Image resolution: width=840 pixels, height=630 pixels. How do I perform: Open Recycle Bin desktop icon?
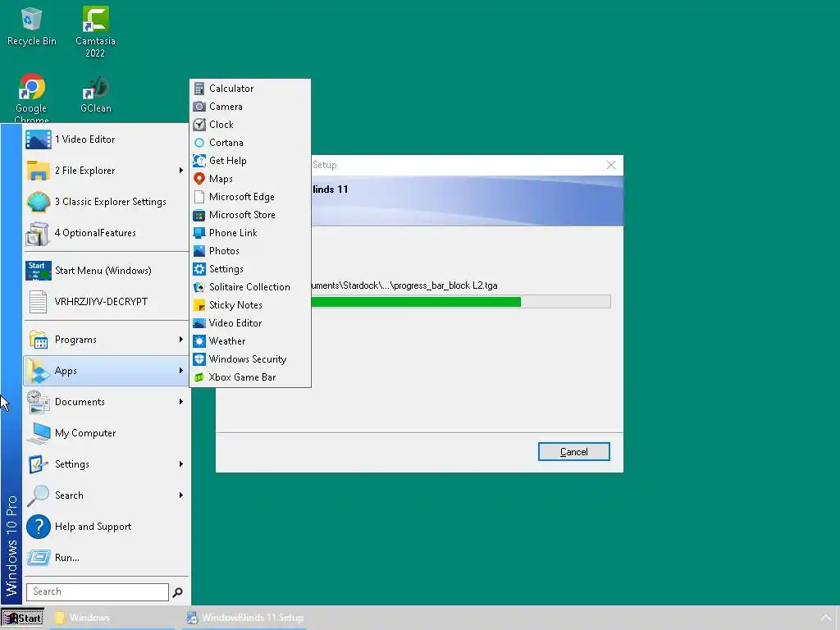coord(32,27)
